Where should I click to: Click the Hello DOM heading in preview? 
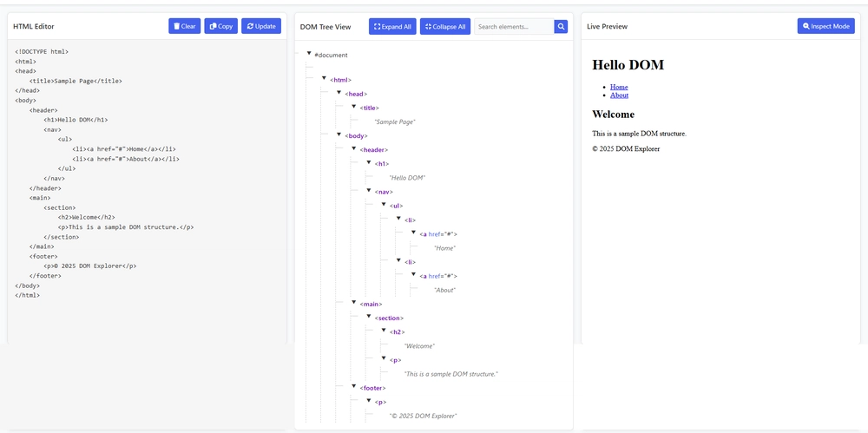(x=628, y=65)
